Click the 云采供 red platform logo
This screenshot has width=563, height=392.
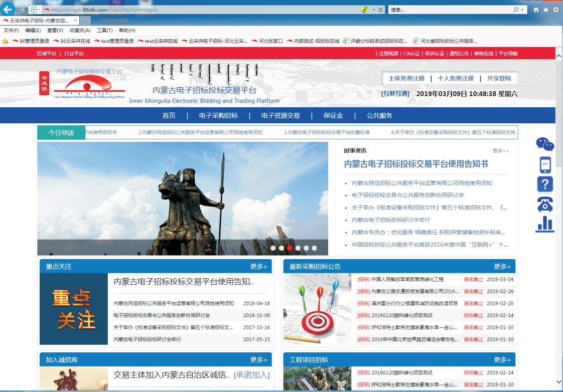tap(44, 83)
